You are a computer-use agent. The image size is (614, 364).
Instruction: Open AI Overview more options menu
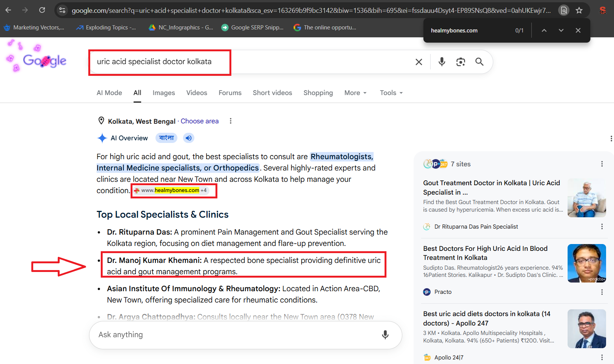(611, 138)
